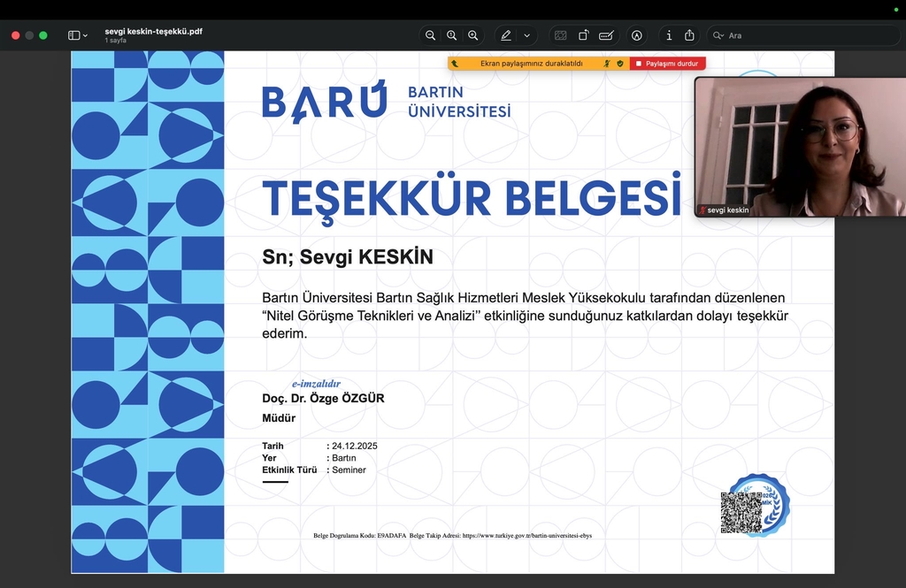Open the form filling tool
This screenshot has width=906, height=588.
click(607, 35)
